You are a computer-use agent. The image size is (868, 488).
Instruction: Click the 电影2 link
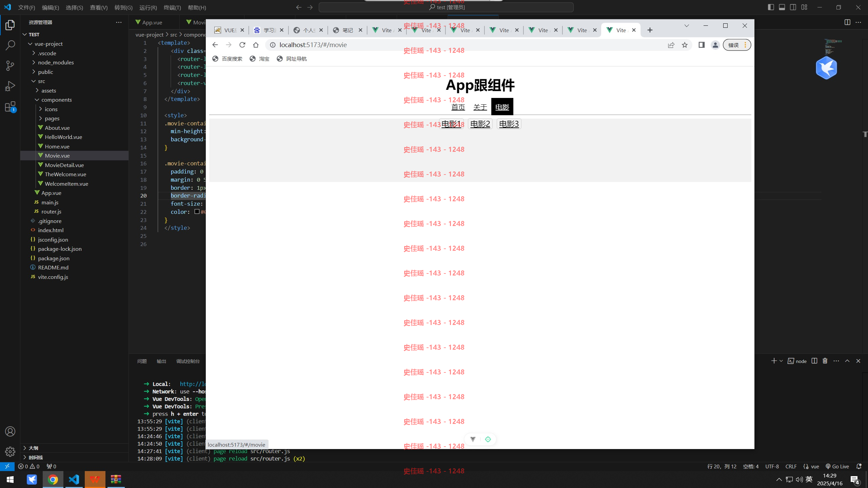pyautogui.click(x=480, y=124)
